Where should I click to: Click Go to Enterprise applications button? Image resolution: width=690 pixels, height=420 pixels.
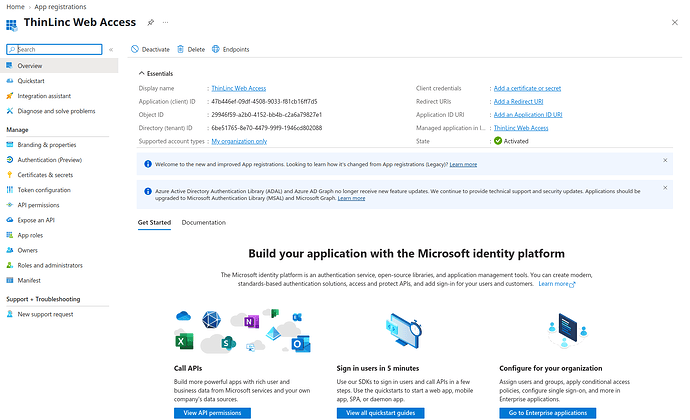(x=548, y=413)
